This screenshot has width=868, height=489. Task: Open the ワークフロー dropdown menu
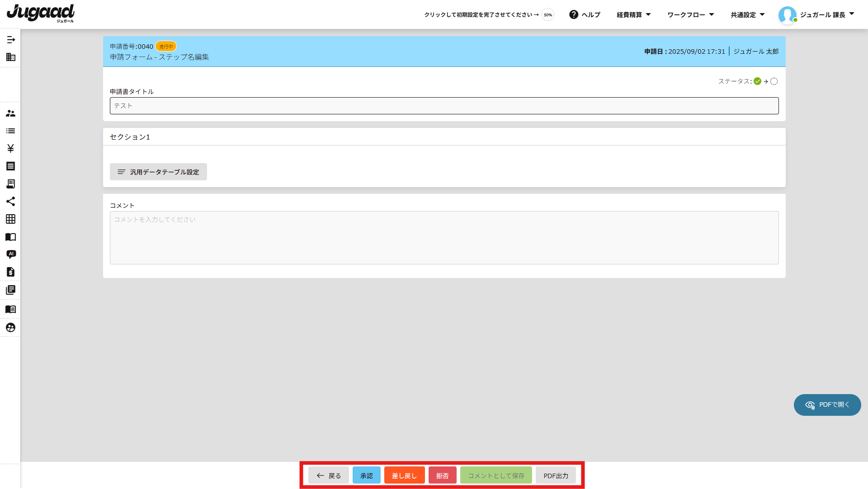coord(690,14)
